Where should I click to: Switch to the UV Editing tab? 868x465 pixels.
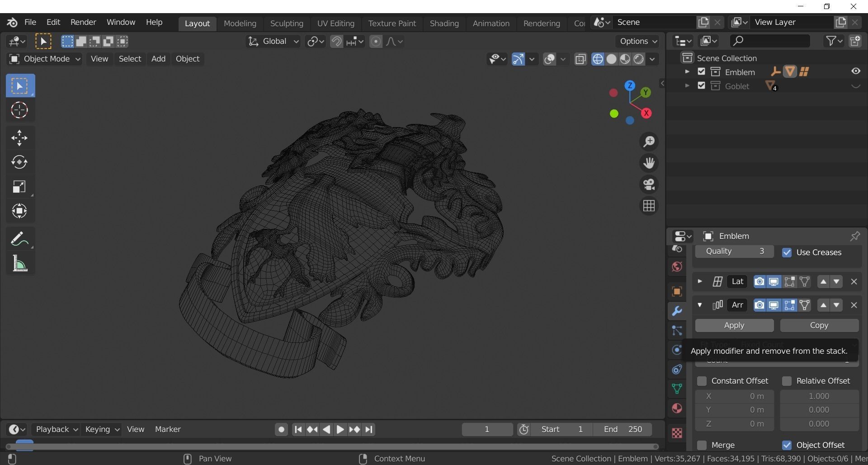(x=335, y=23)
